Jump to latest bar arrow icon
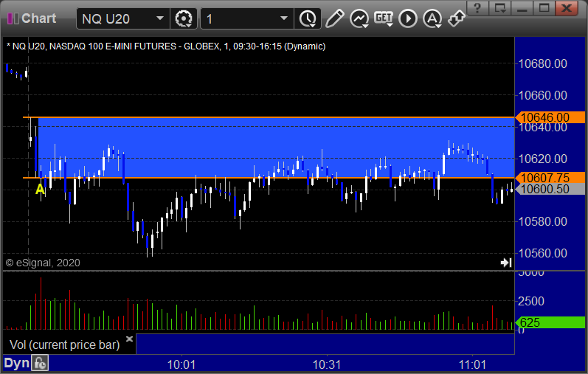 [506, 263]
